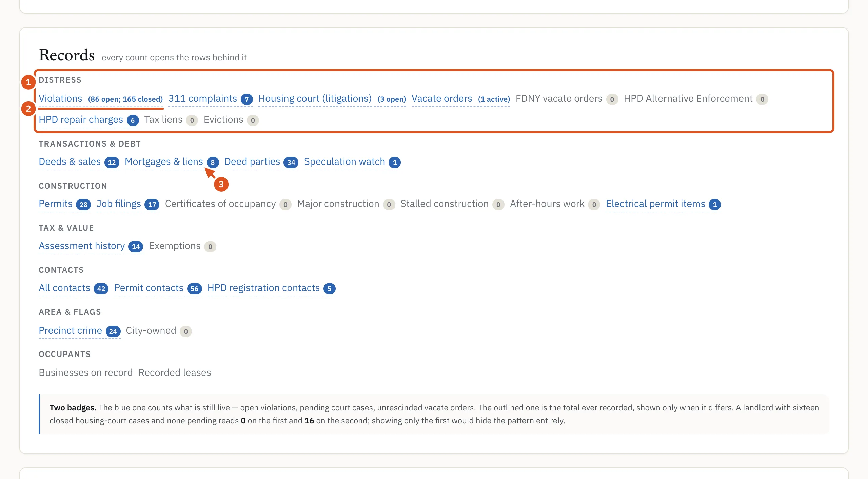Open the Vacate orders link
Image resolution: width=868 pixels, height=479 pixels.
[442, 99]
